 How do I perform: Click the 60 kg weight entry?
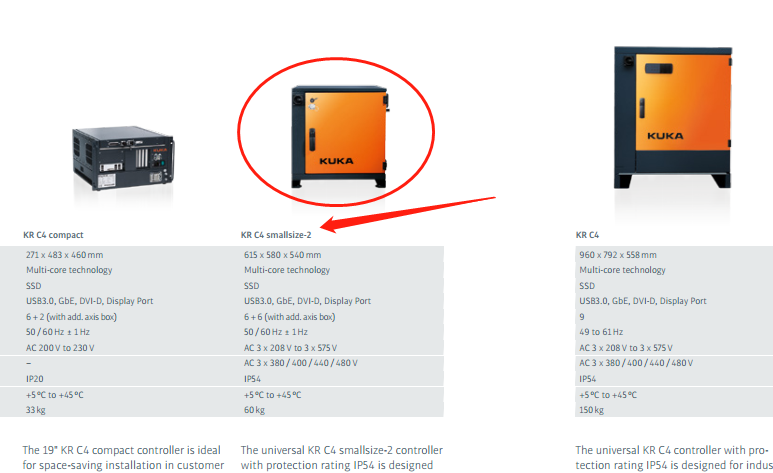[x=254, y=410]
